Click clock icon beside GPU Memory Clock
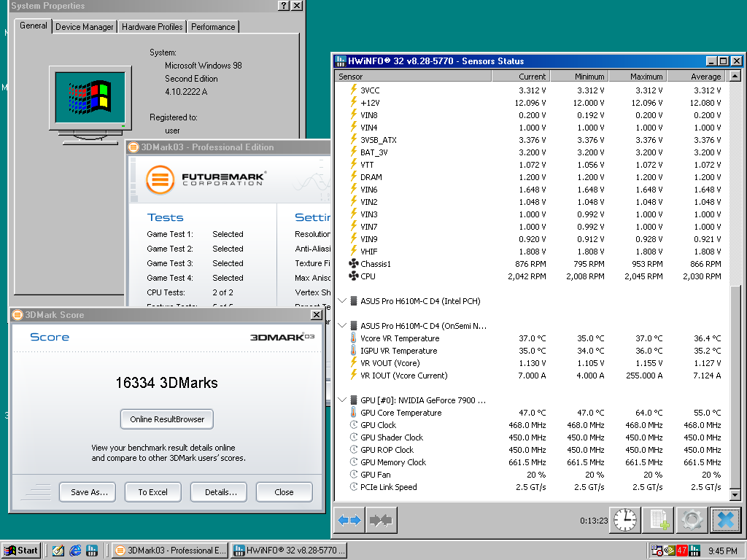 click(x=354, y=462)
